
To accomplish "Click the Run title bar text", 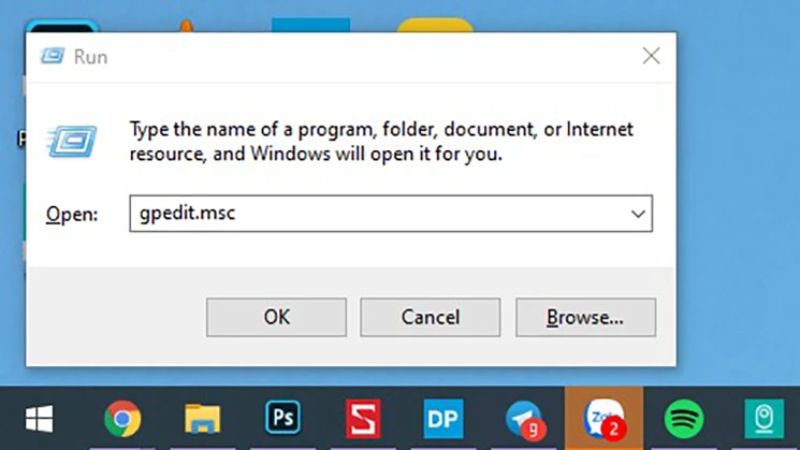I will click(90, 57).
